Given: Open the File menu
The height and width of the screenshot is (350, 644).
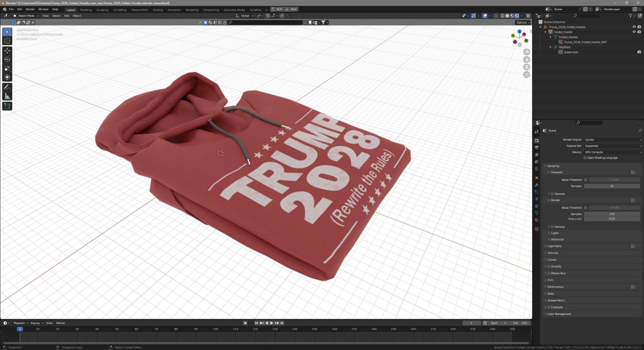Looking at the screenshot, I should pyautogui.click(x=11, y=9).
